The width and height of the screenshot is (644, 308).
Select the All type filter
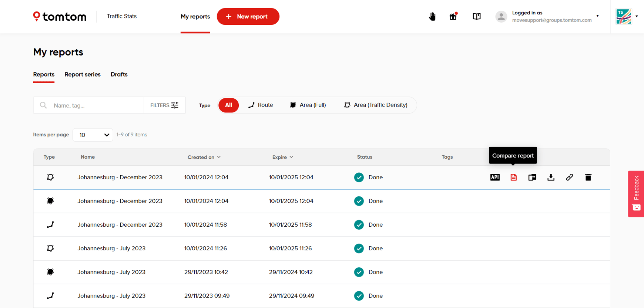(x=228, y=105)
